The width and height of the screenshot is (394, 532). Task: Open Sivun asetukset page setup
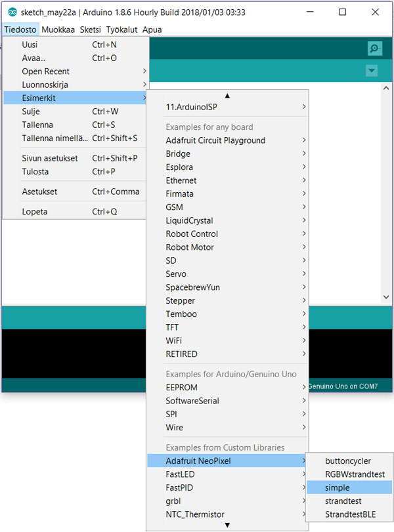click(75, 158)
